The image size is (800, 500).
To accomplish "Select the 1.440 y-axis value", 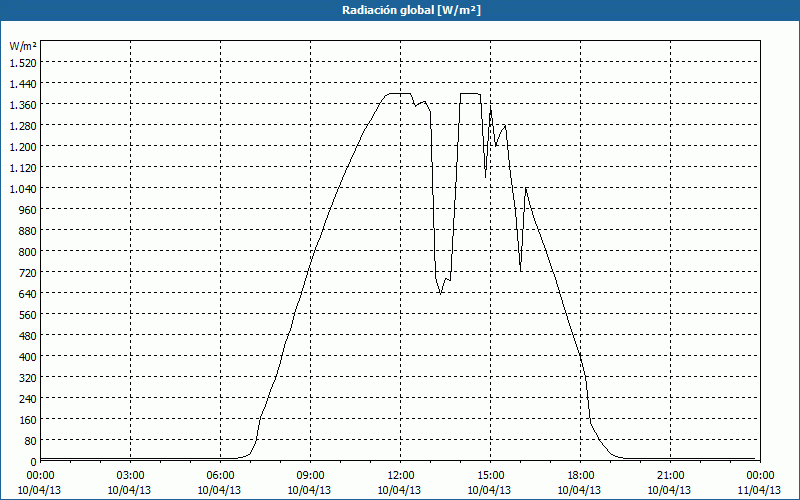I will [23, 84].
